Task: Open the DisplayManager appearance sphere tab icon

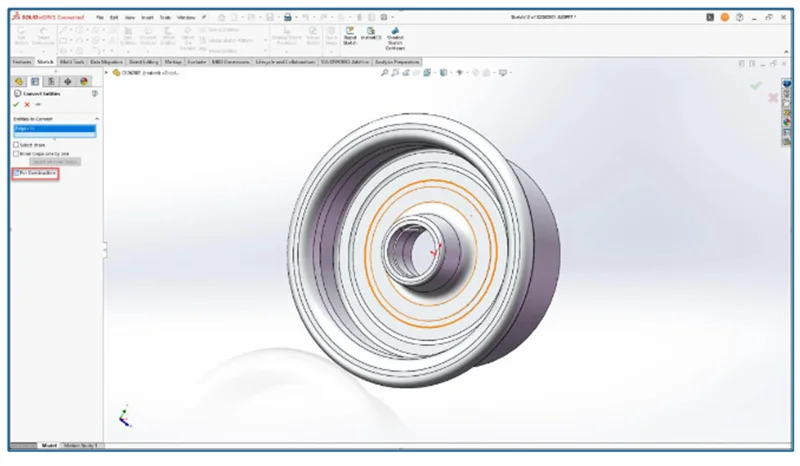Action: pyautogui.click(x=83, y=81)
